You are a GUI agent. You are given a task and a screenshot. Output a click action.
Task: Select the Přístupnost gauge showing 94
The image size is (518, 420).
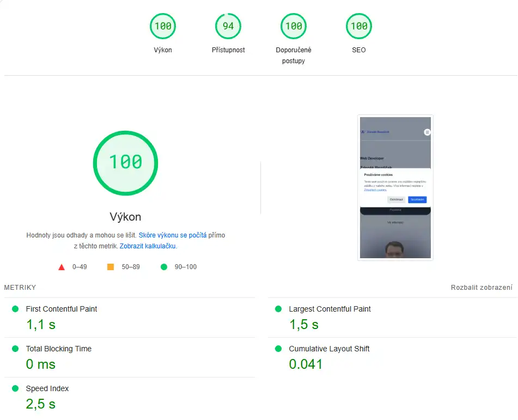pos(228,26)
